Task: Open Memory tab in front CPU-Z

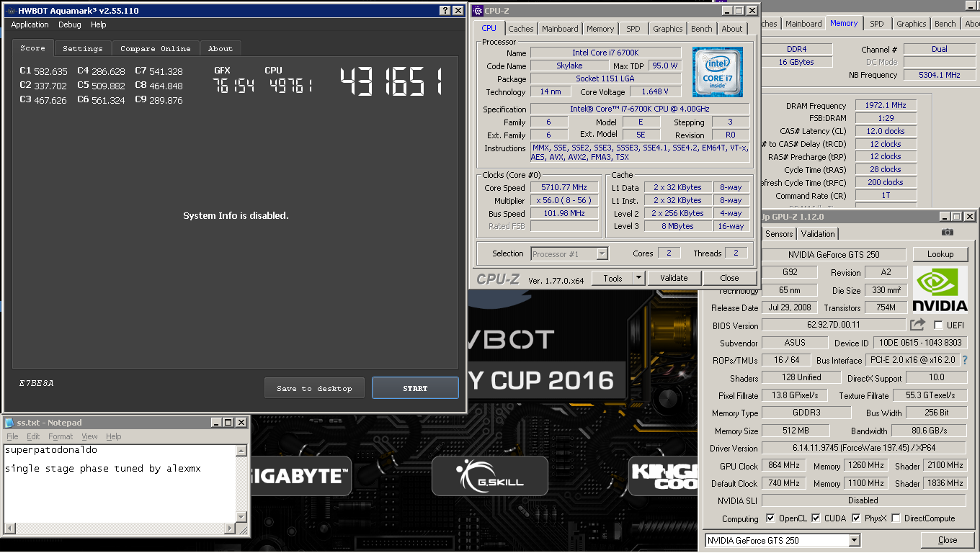Action: tap(600, 29)
